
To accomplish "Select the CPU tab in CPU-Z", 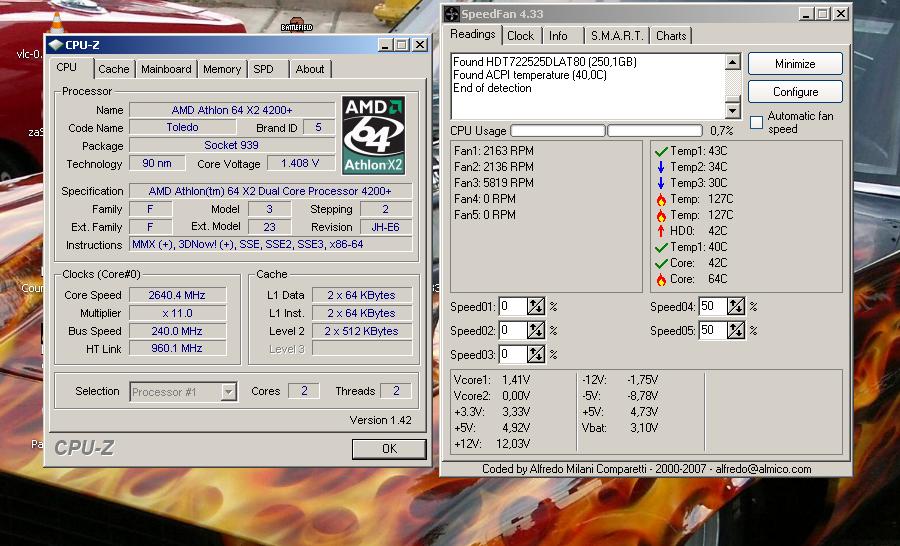I will point(67,67).
